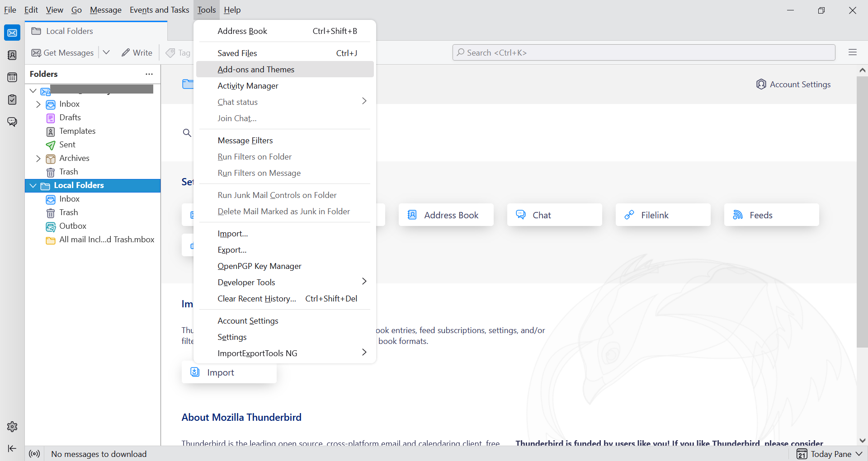Click the Import button icon
868x461 pixels.
195,372
